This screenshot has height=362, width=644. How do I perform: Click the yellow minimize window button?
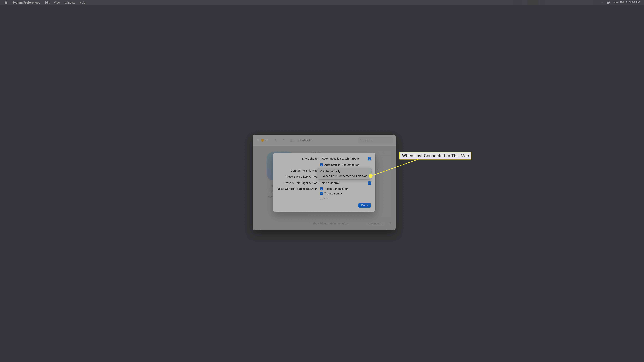(262, 140)
